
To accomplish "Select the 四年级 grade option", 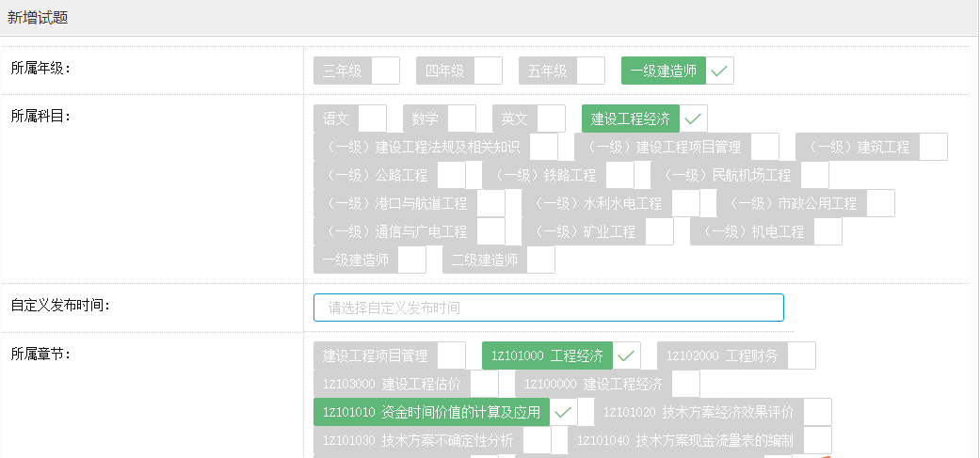I will [445, 71].
